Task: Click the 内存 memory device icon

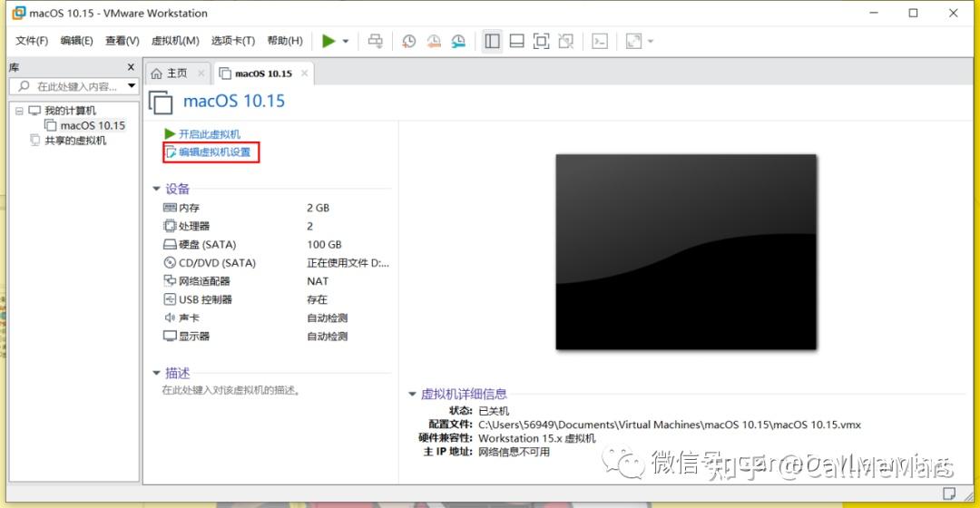Action: [170, 208]
